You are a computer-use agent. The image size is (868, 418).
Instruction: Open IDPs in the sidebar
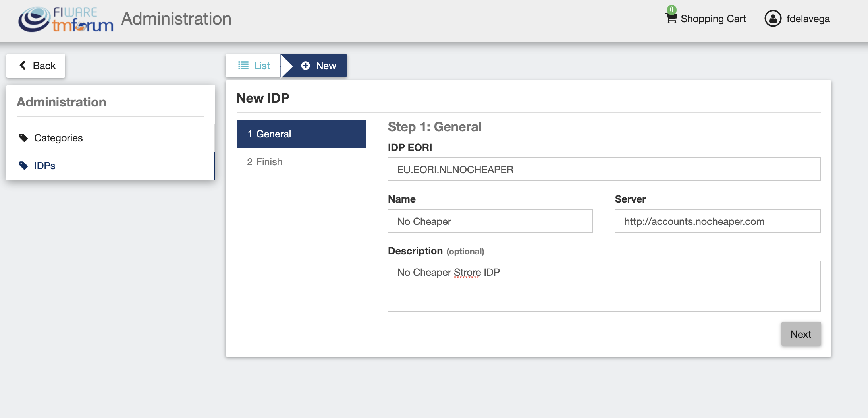(110, 166)
